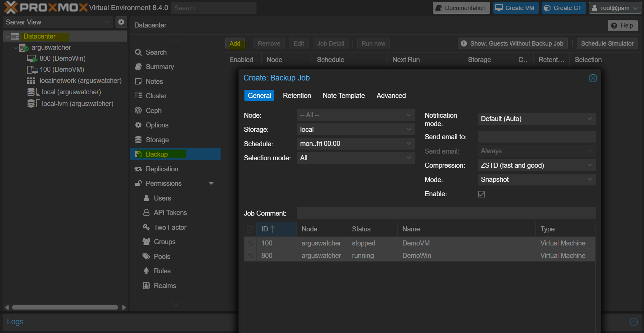The height and width of the screenshot is (333, 644).
Task: Collapse the arguswatcher tree node
Action: pyautogui.click(x=15, y=48)
